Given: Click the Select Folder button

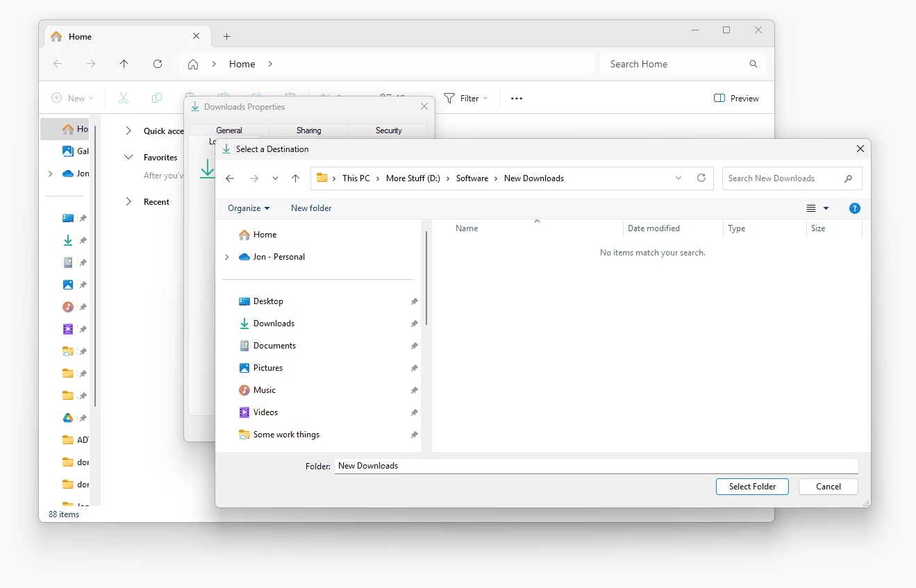Looking at the screenshot, I should pyautogui.click(x=752, y=487).
